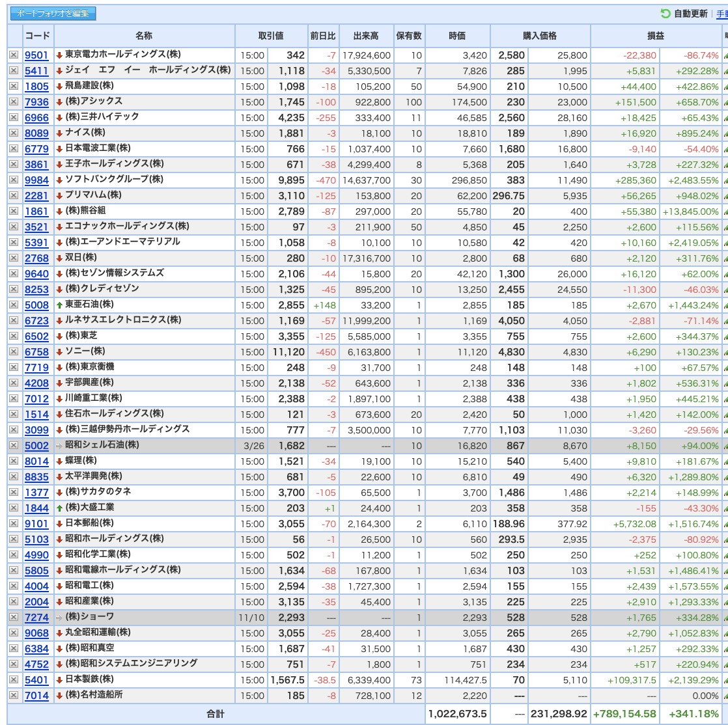
Task: Delete 3521 エコナックホールディングス row via X
Action: click(x=14, y=226)
